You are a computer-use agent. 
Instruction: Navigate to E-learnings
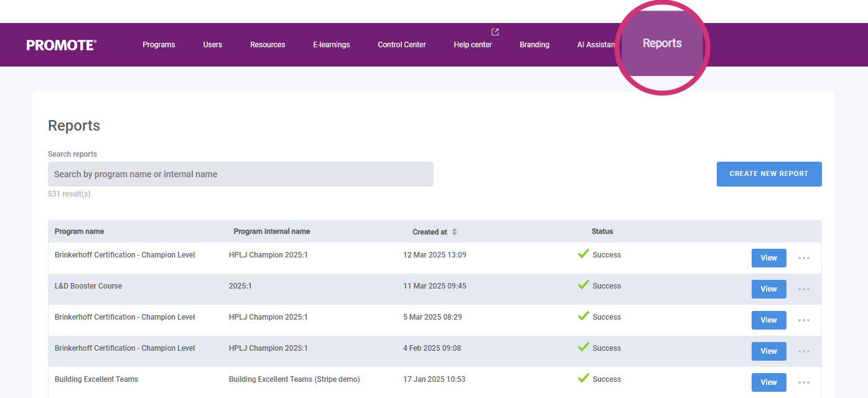coord(331,45)
